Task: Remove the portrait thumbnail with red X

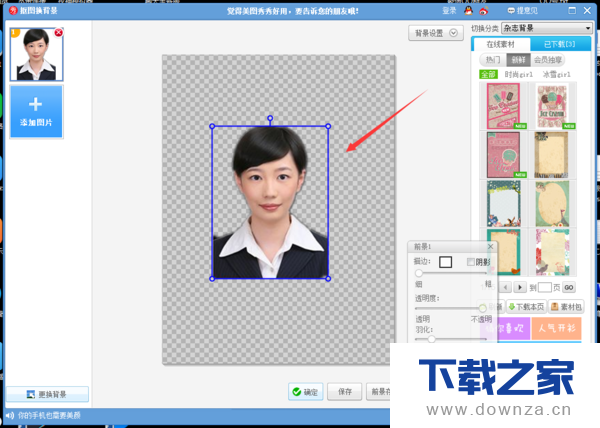Action: coord(58,33)
